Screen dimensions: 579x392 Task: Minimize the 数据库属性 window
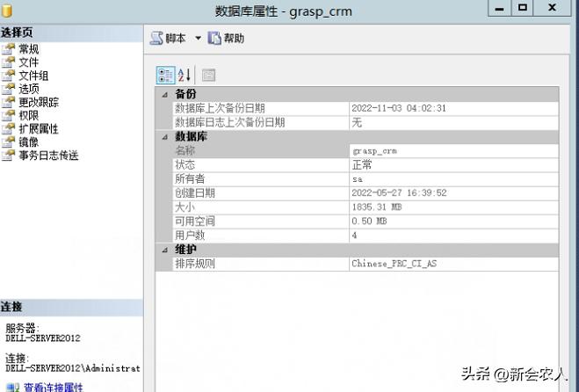point(500,7)
